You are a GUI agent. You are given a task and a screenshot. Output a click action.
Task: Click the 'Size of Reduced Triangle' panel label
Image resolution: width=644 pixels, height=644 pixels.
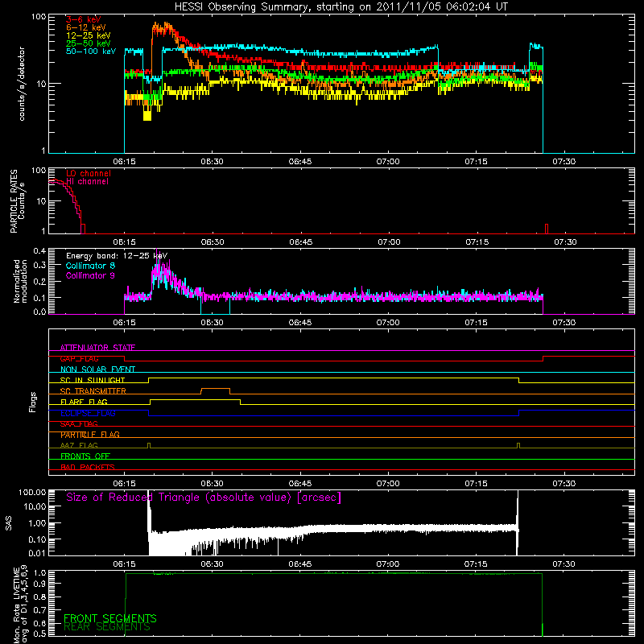[204, 497]
